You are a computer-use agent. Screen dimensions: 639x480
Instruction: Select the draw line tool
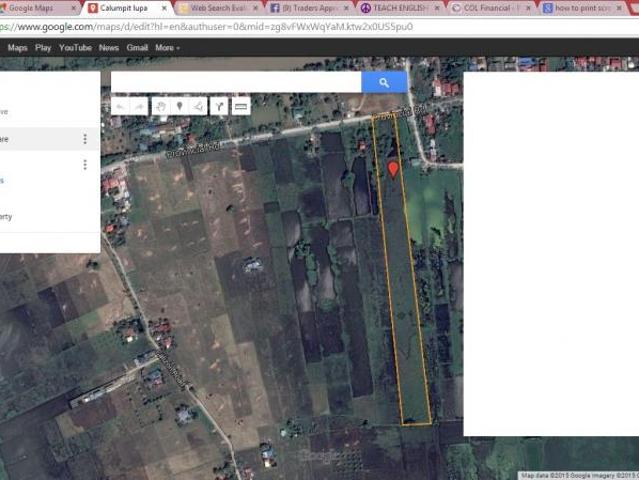point(198,107)
